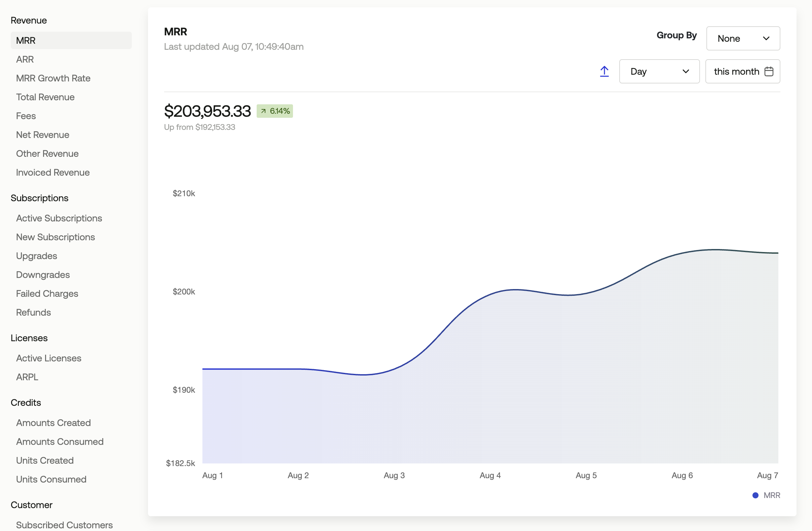Screen dimensions: 812x531
Task: Expand the Day interval dropdown
Action: pyautogui.click(x=659, y=71)
